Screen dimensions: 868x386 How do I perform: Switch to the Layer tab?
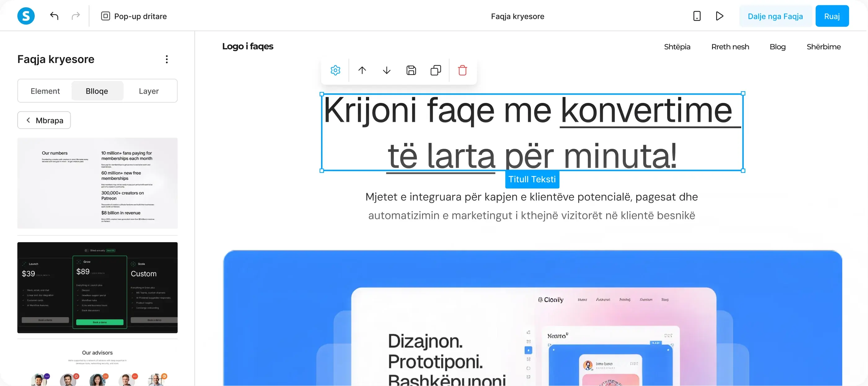[148, 91]
